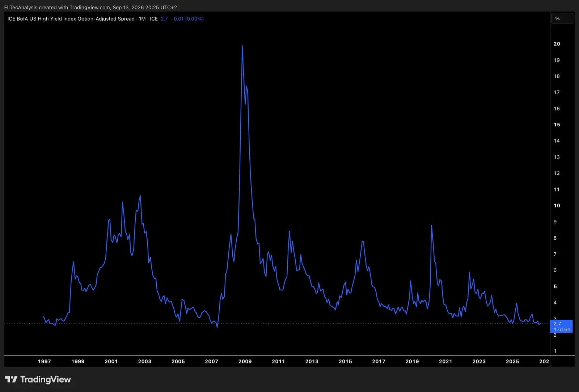Click the 8 level on the price axis
This screenshot has width=579, height=392.
(x=555, y=238)
